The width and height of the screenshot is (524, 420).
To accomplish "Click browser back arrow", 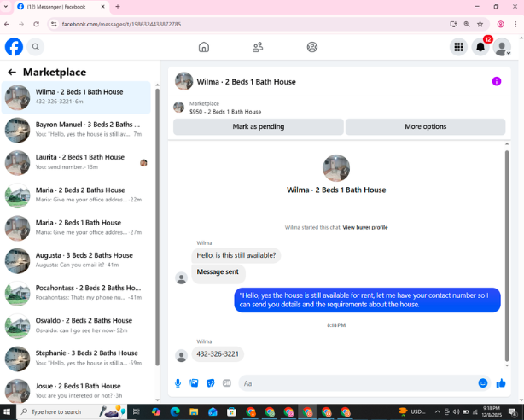I will coord(7,25).
